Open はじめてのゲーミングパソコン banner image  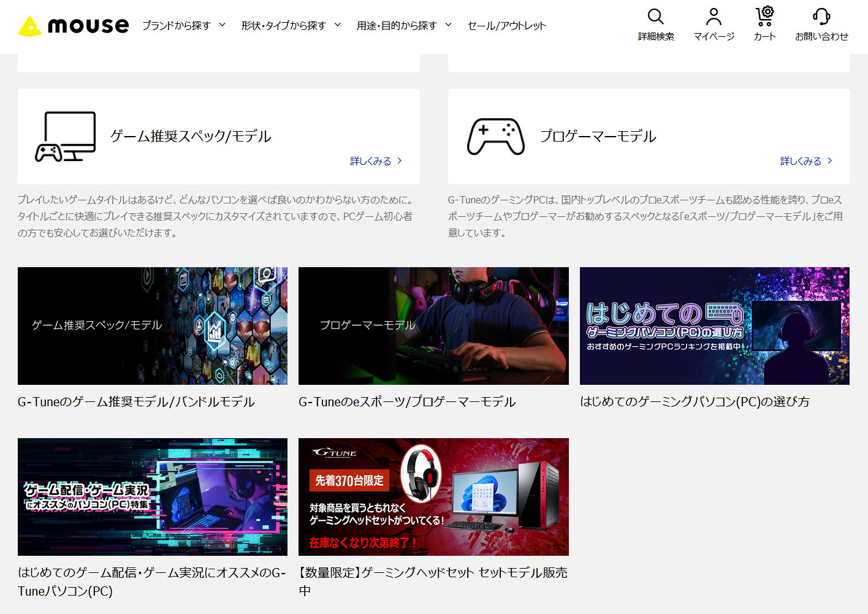click(715, 326)
